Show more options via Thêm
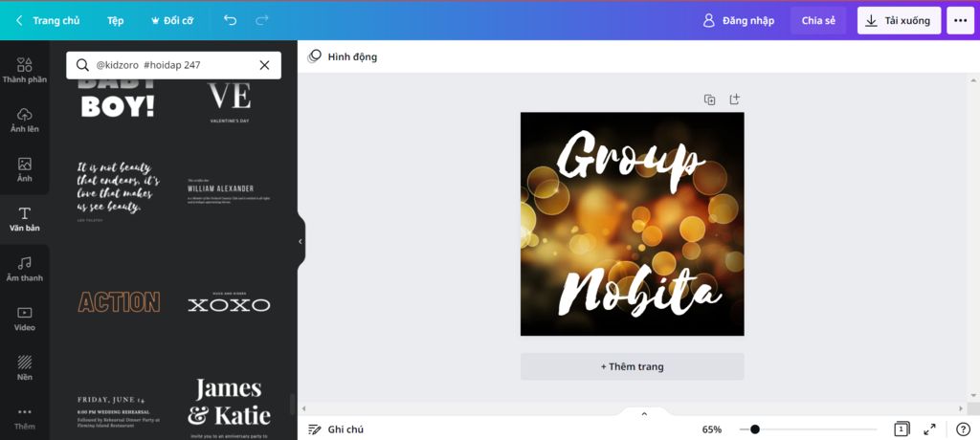Image resolution: width=980 pixels, height=440 pixels. pos(24,418)
